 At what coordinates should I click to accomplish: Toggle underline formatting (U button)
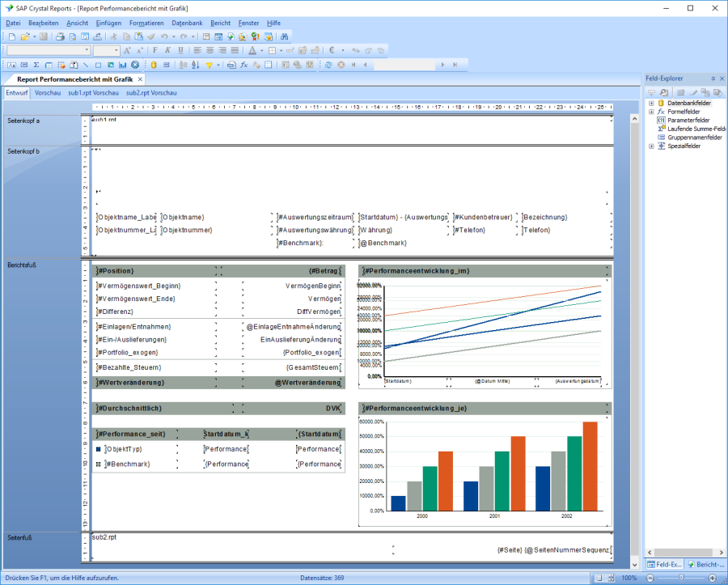[180, 50]
